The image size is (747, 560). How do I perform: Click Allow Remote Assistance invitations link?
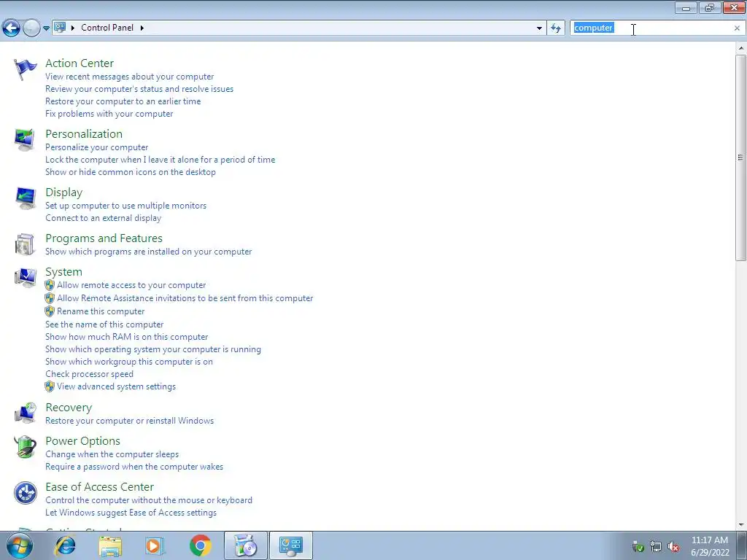click(x=185, y=298)
